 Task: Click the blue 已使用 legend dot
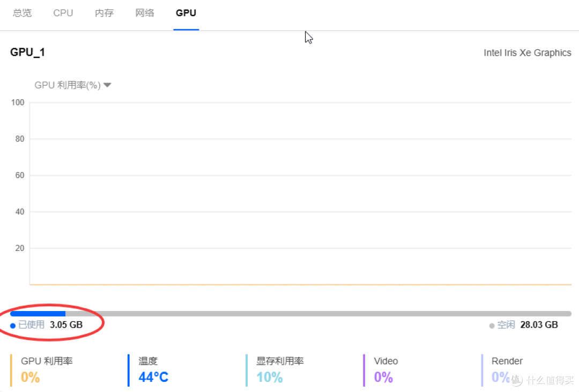coord(13,326)
